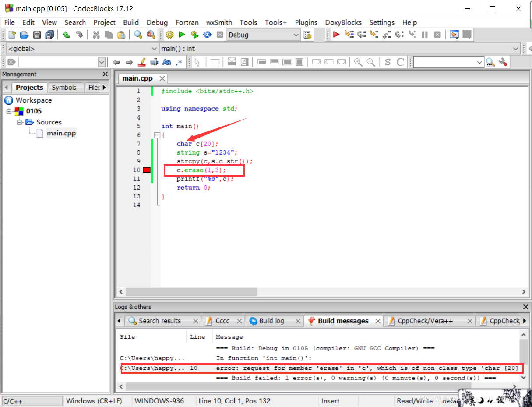
Task: Click the Step into debugger icon
Action: click(374, 35)
